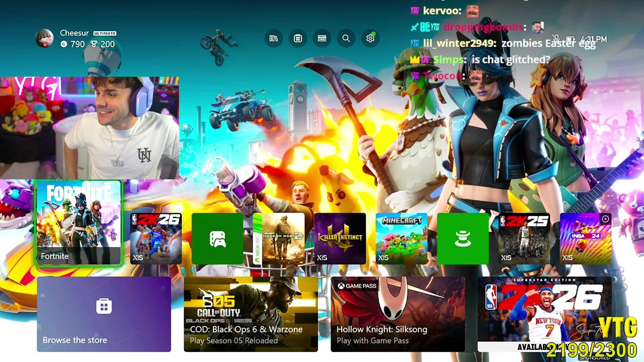644x362 pixels.
Task: Open the Browse the store card
Action: pos(104,314)
